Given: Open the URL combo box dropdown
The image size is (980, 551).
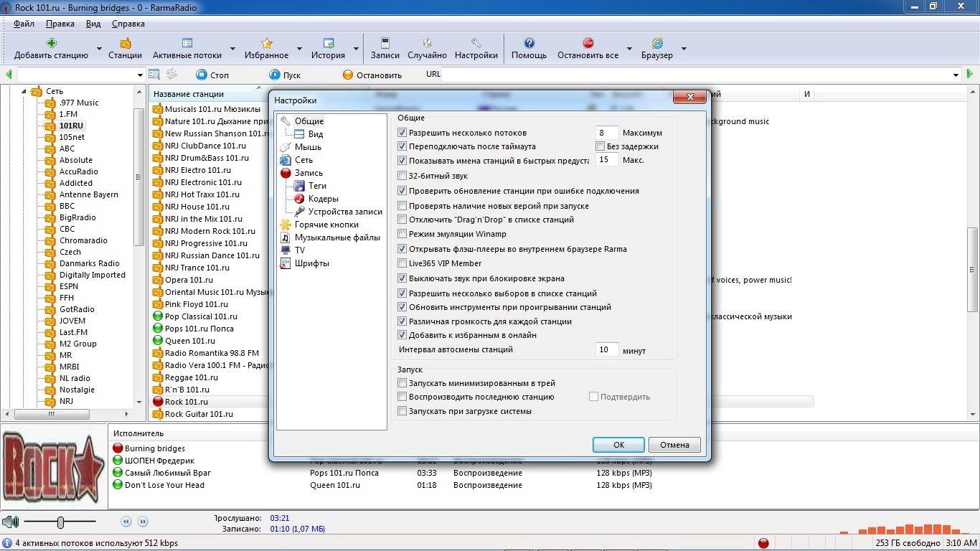Looking at the screenshot, I should click(956, 75).
